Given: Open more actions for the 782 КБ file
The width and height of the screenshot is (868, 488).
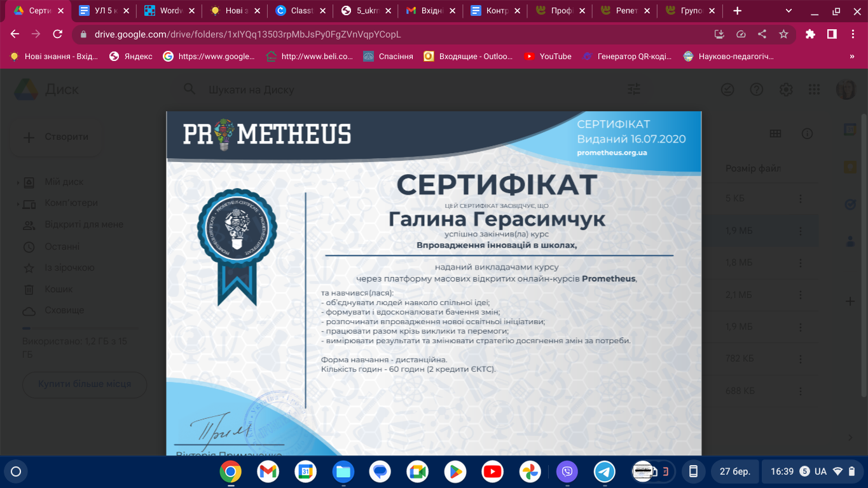Looking at the screenshot, I should click(x=801, y=359).
